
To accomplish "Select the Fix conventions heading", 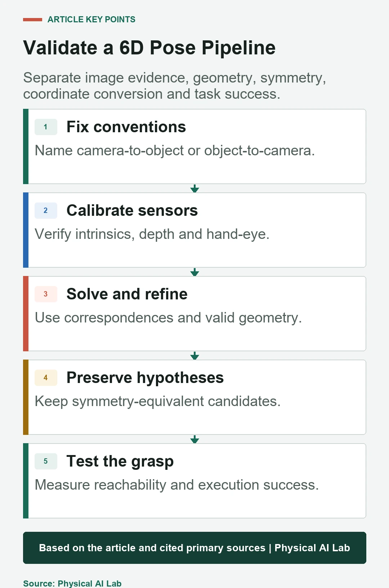I will click(x=126, y=127).
